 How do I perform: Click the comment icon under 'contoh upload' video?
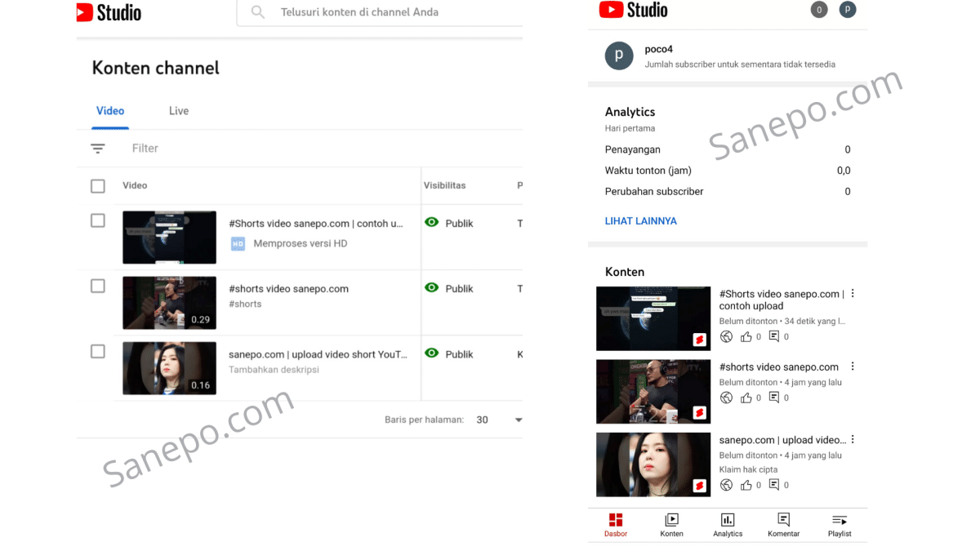click(774, 336)
